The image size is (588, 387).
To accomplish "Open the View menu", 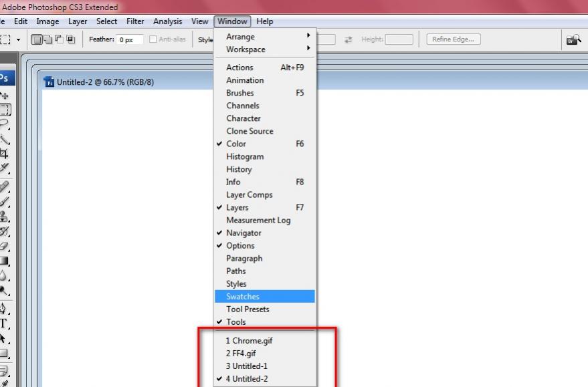I will [x=199, y=21].
